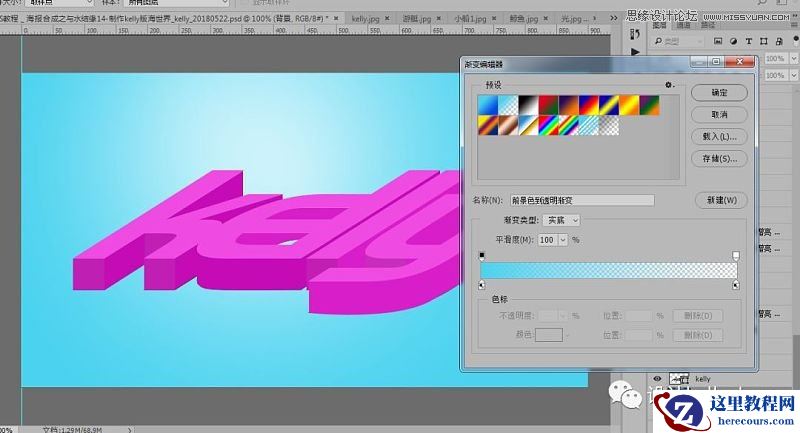Choose the transparent rainbow gradient preset

[x=568, y=125]
